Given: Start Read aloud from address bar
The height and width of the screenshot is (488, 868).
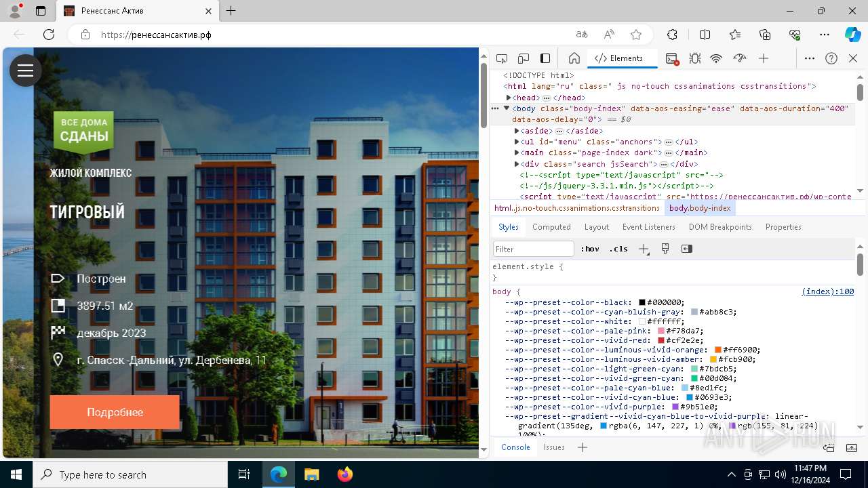Looking at the screenshot, I should coord(609,35).
